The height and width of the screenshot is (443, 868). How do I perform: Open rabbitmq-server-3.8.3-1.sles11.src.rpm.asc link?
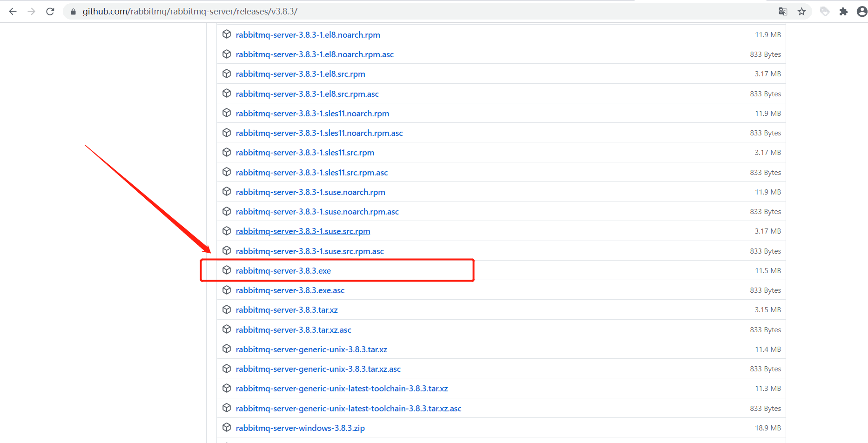[x=311, y=173]
